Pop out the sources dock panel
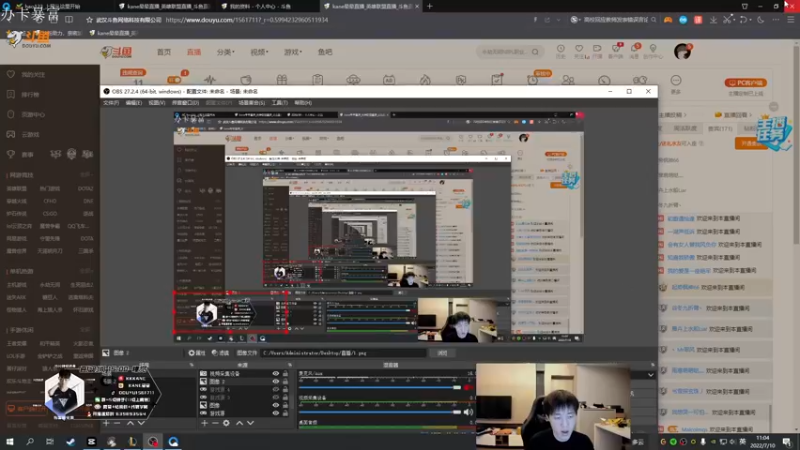 pyautogui.click(x=290, y=365)
